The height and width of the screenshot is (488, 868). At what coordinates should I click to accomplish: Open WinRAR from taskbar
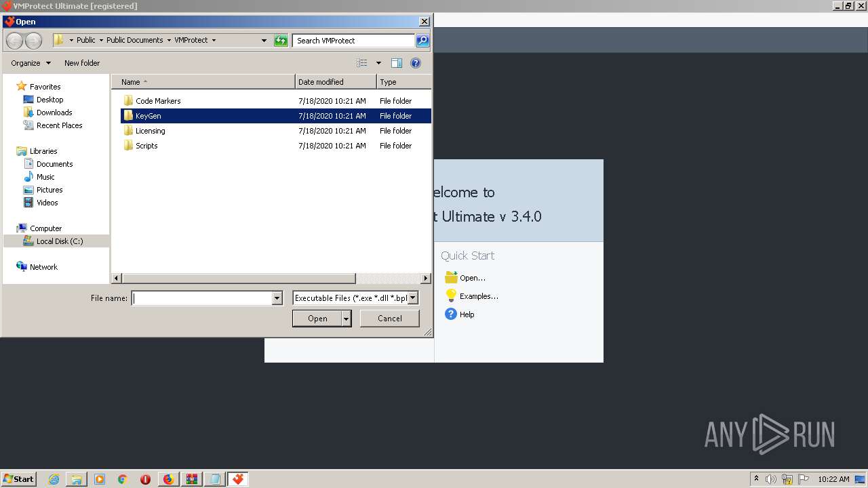[191, 479]
